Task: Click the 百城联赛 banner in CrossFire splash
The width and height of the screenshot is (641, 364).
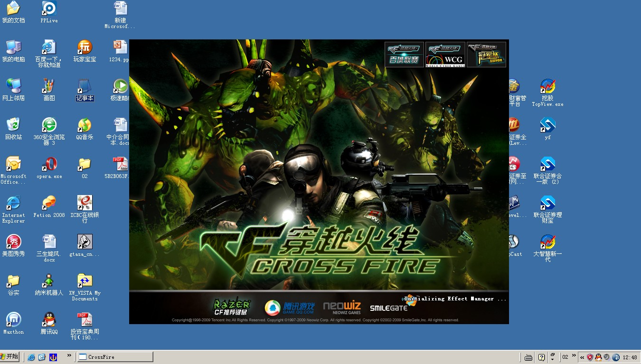Action: 404,55
